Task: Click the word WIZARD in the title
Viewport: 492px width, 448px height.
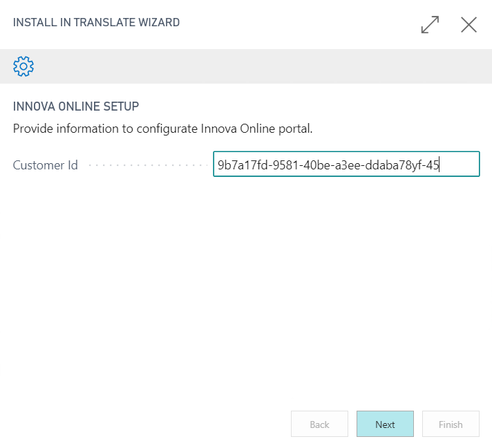Action: (x=159, y=23)
